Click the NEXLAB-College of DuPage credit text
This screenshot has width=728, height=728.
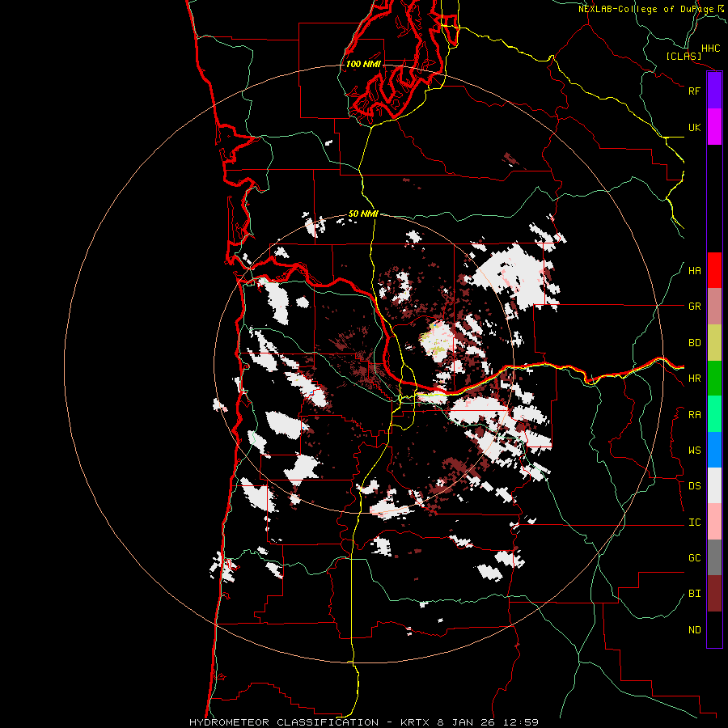click(x=645, y=9)
